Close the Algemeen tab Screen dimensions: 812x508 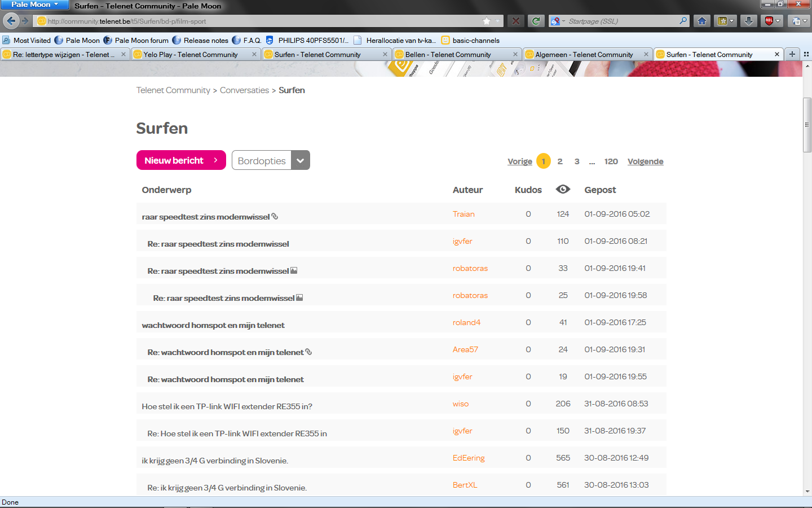click(646, 54)
